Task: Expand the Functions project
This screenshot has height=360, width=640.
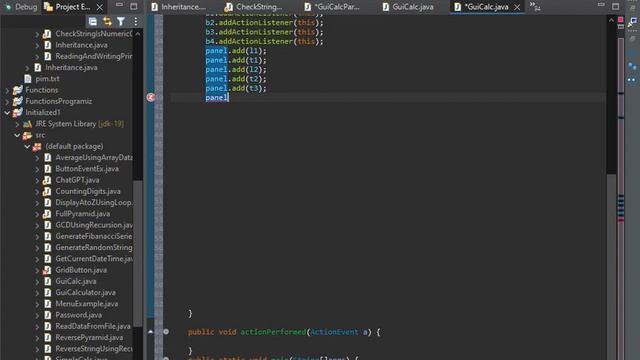Action: pos(7,90)
